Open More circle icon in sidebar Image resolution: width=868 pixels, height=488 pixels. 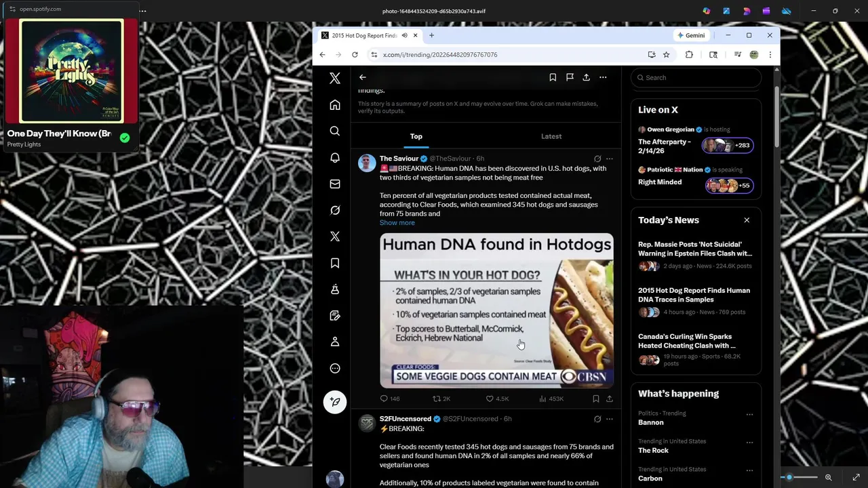point(335,369)
